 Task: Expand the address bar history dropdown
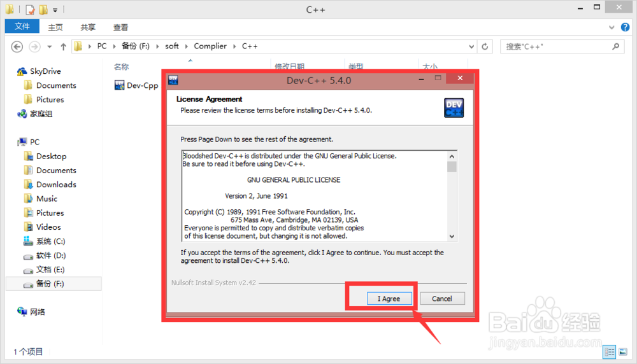[x=471, y=46]
